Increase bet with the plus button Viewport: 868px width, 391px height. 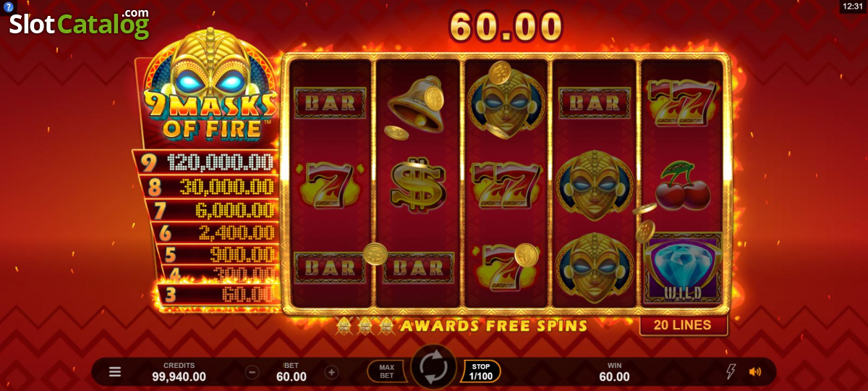331,372
